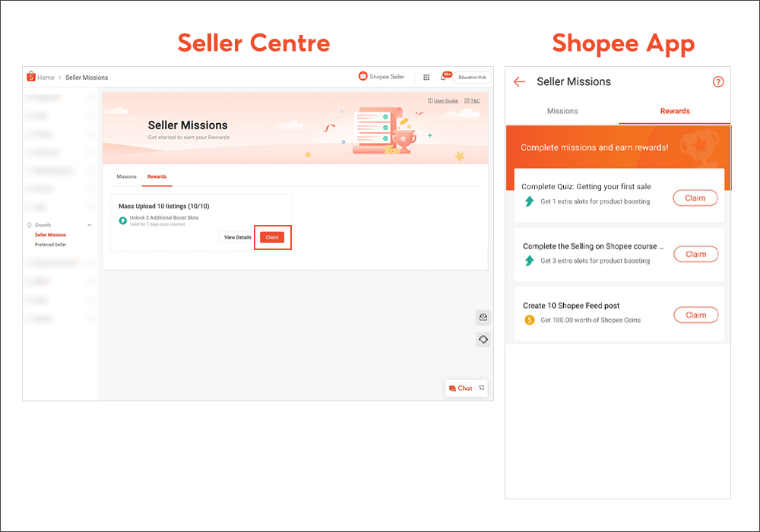Go to Education Hub
The image size is (760, 532).
[x=472, y=77]
